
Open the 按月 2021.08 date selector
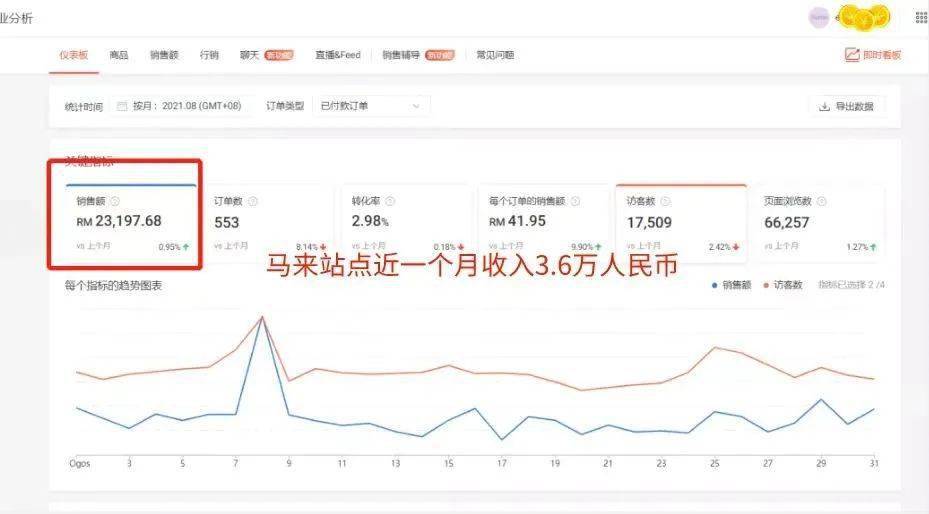tap(181, 106)
